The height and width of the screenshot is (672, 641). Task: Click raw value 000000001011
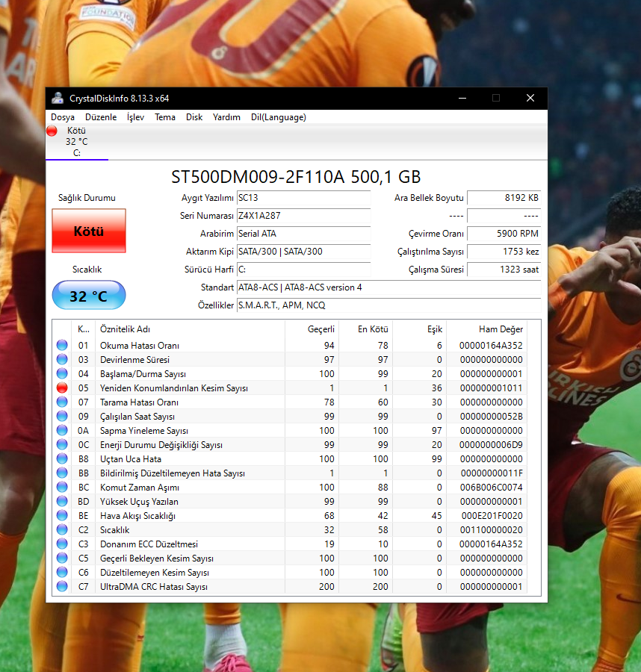pyautogui.click(x=491, y=388)
